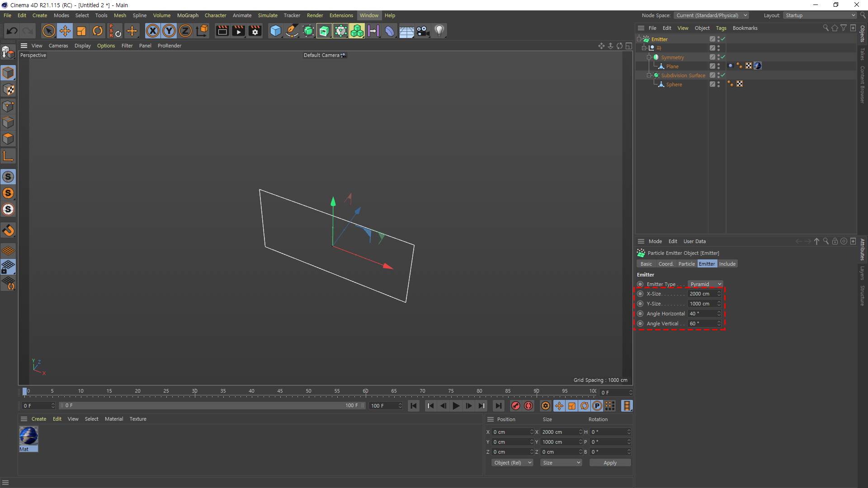The width and height of the screenshot is (868, 488).
Task: Open the Light object icon
Action: tap(439, 31)
